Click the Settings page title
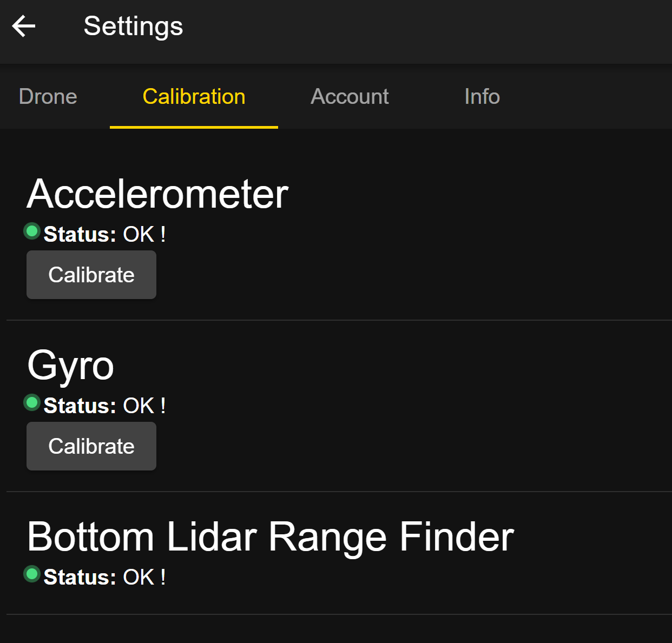The image size is (672, 643). tap(133, 26)
